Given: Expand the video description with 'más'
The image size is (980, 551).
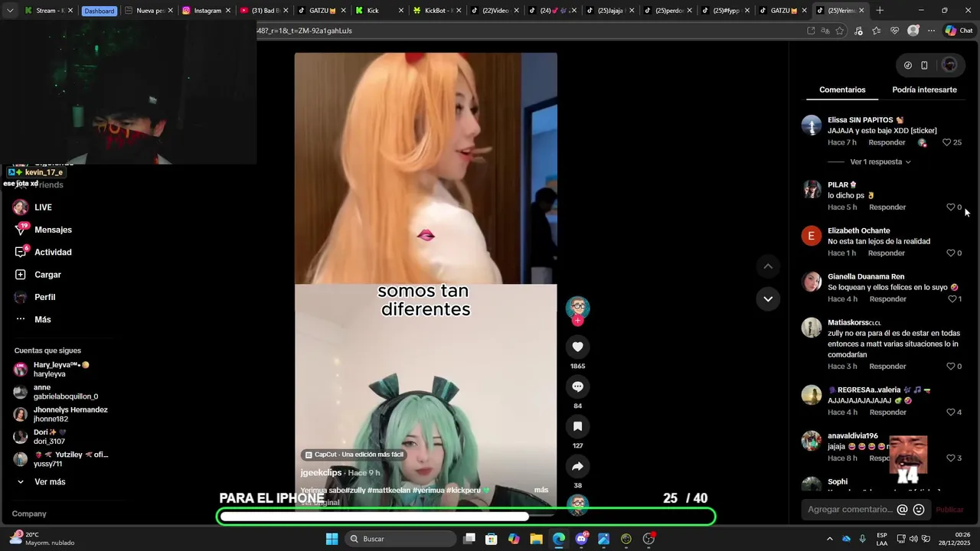Looking at the screenshot, I should tap(541, 490).
